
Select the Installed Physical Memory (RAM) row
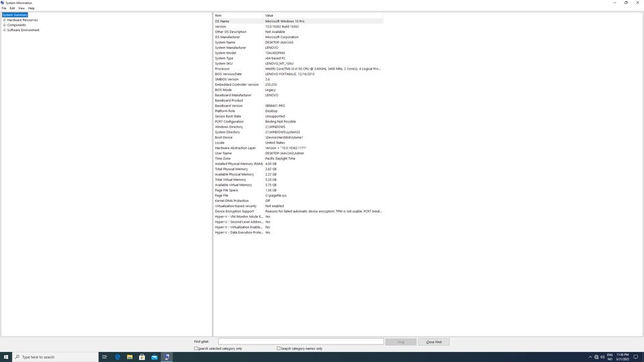(x=299, y=164)
